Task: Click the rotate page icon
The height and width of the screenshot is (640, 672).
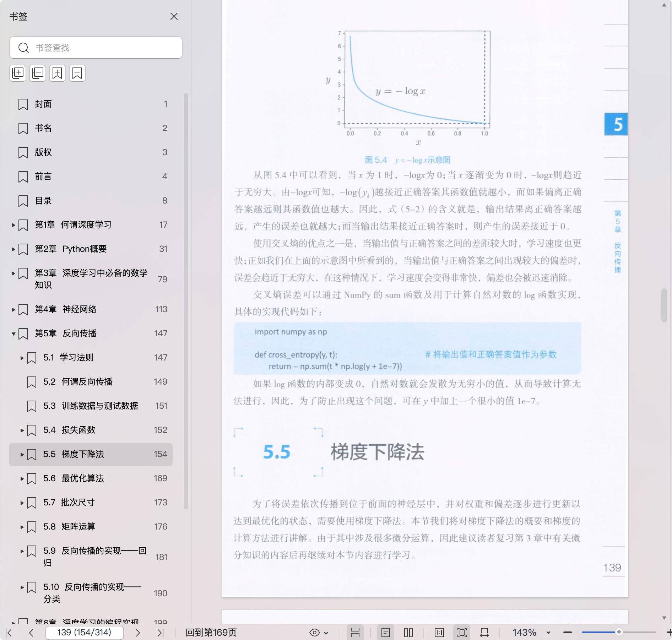Action: click(x=484, y=633)
